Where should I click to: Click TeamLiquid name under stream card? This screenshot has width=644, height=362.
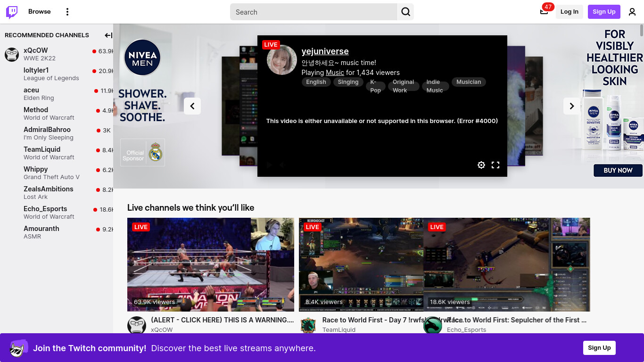pyautogui.click(x=339, y=330)
